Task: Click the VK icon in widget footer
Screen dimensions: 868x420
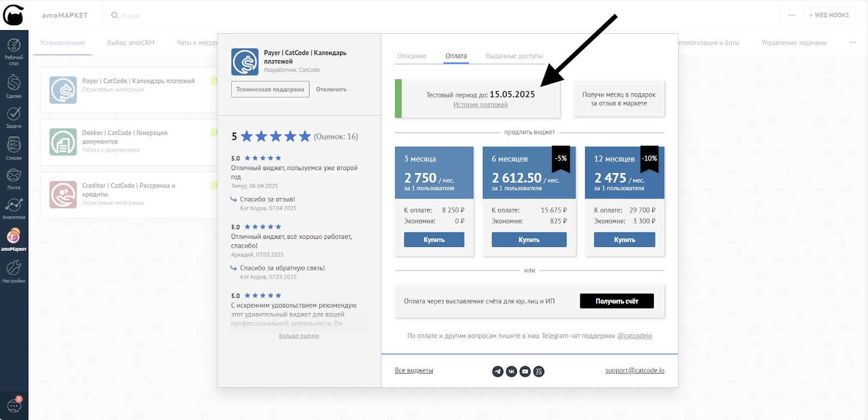Action: point(511,371)
